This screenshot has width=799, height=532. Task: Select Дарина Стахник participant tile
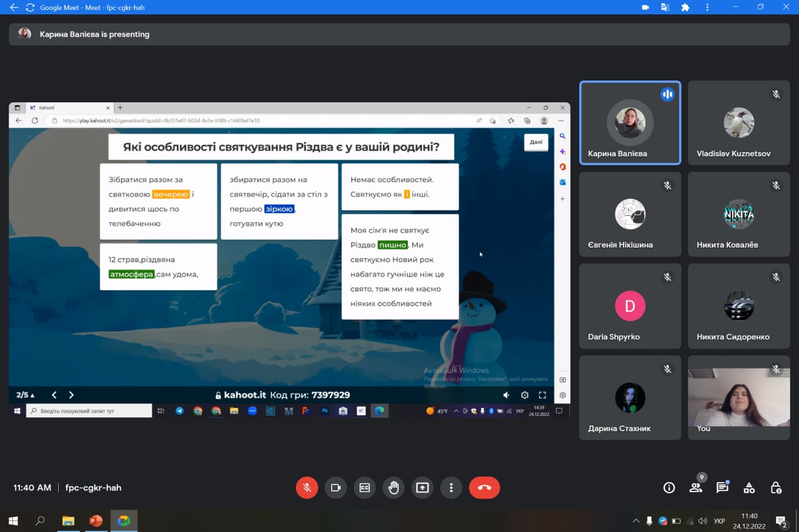tap(630, 398)
